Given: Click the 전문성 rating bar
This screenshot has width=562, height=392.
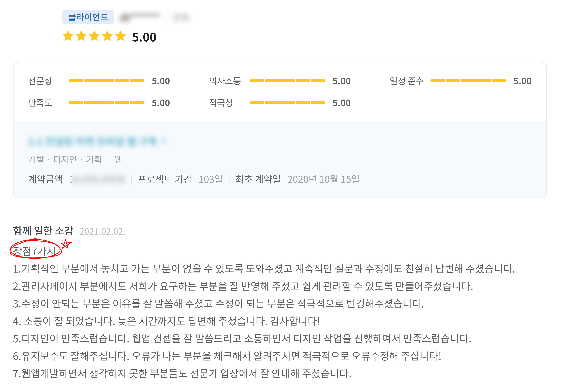Looking at the screenshot, I should (x=107, y=81).
